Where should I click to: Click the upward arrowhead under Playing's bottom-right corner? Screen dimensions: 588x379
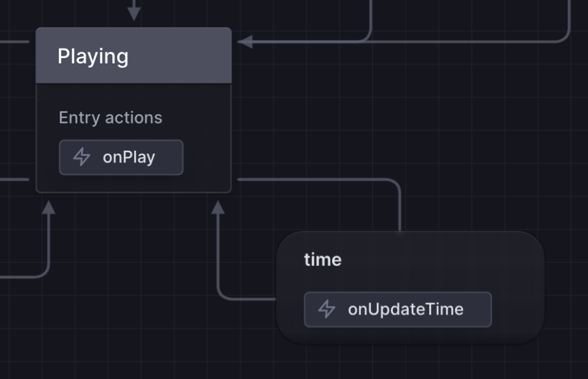pos(218,207)
